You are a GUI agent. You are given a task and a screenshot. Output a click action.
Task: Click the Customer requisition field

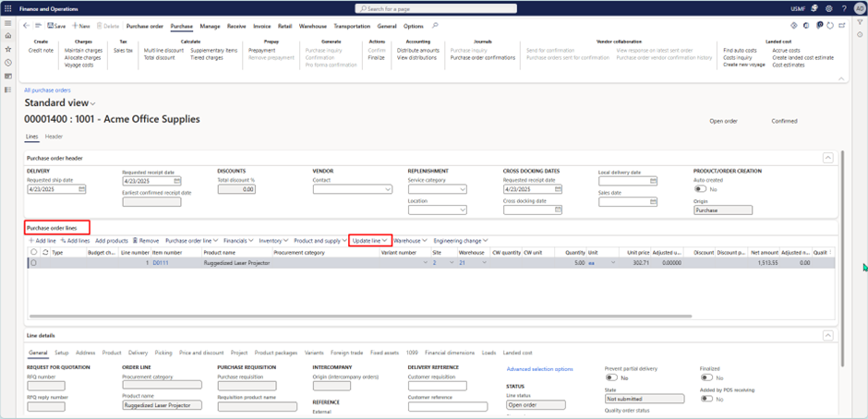click(438, 386)
